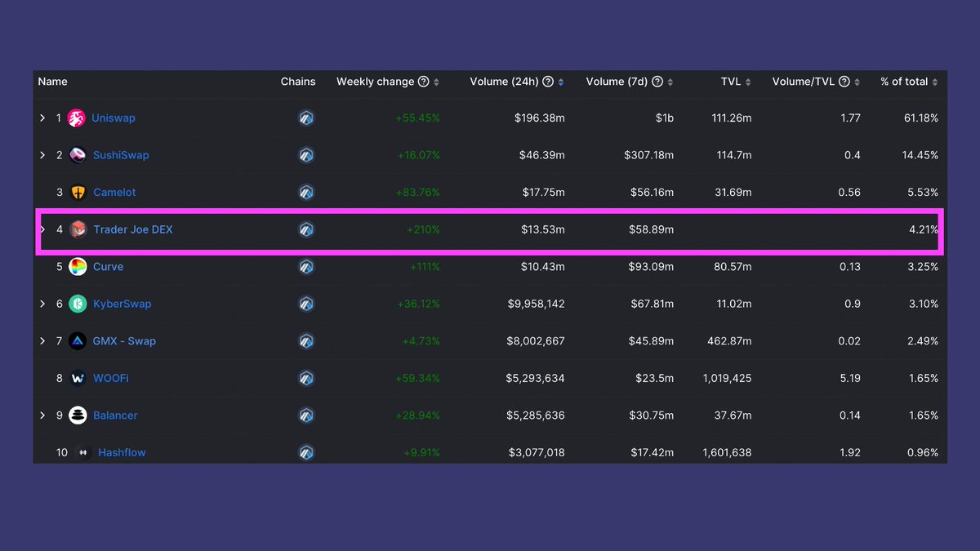Image resolution: width=980 pixels, height=551 pixels.
Task: Click WOOFi's 5.19 Volume/TVL value
Action: (x=849, y=378)
